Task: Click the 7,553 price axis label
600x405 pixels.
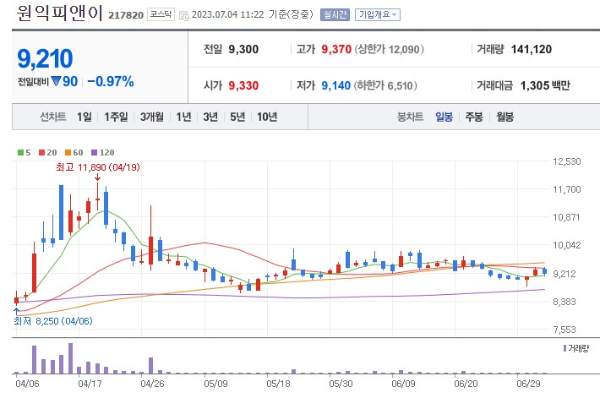Action: click(564, 330)
